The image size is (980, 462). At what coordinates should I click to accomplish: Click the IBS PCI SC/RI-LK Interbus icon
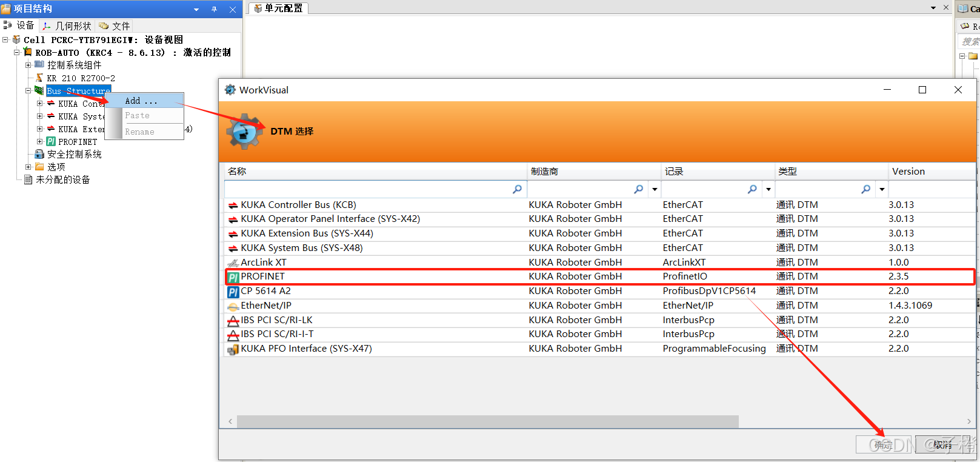click(x=233, y=321)
